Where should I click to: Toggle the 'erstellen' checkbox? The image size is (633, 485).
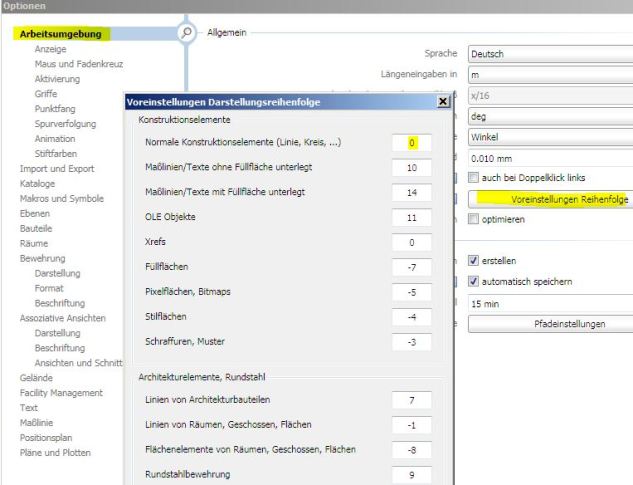[x=473, y=260]
